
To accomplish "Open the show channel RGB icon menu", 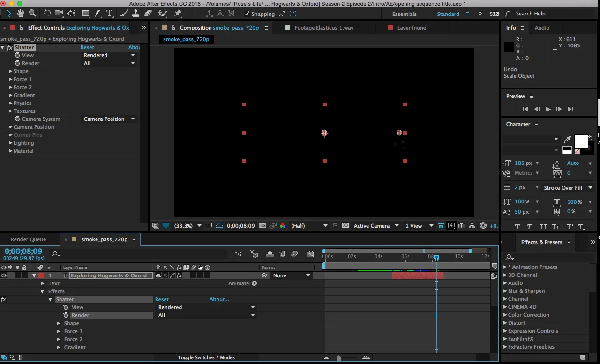I will point(283,226).
